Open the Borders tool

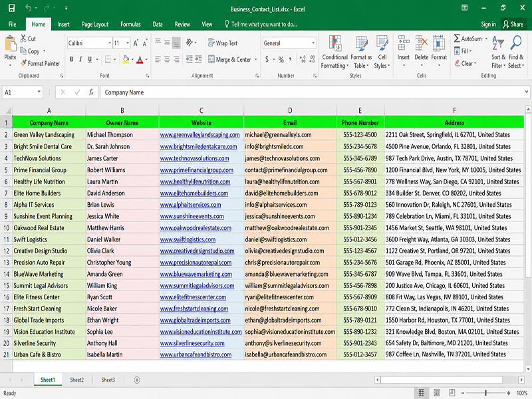click(x=108, y=59)
